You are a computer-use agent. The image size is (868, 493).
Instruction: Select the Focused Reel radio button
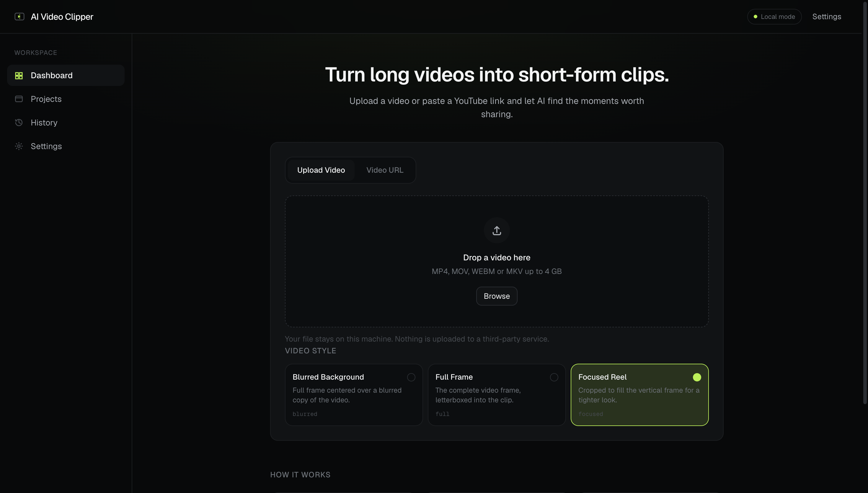(x=697, y=377)
